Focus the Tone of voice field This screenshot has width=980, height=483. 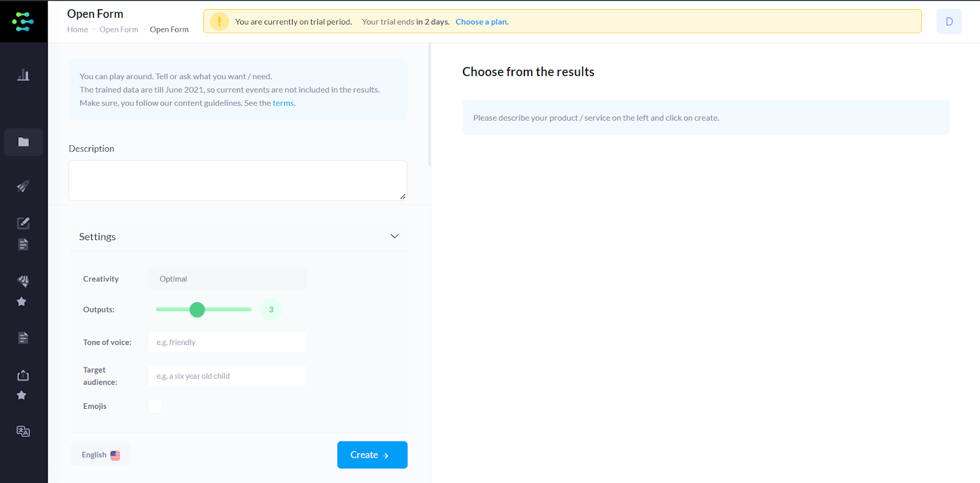click(x=227, y=342)
